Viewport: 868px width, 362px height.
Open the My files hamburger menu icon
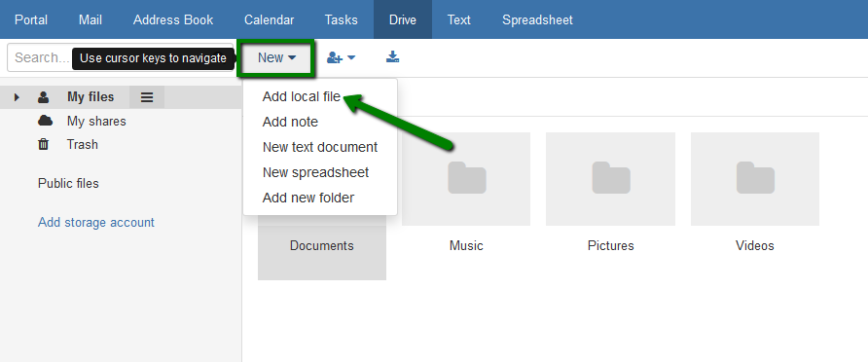click(x=147, y=97)
